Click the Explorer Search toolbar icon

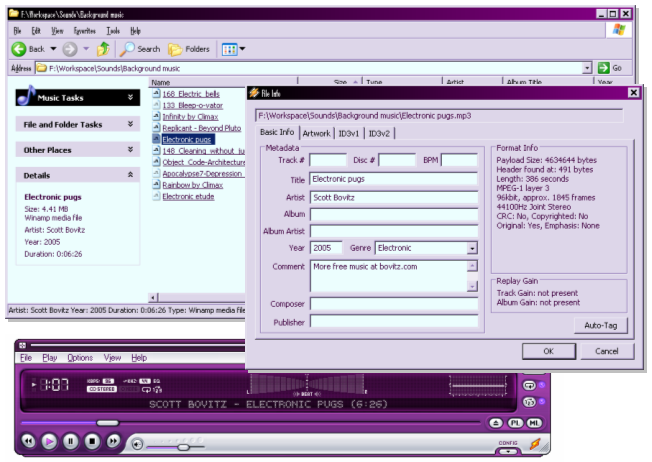coord(138,48)
